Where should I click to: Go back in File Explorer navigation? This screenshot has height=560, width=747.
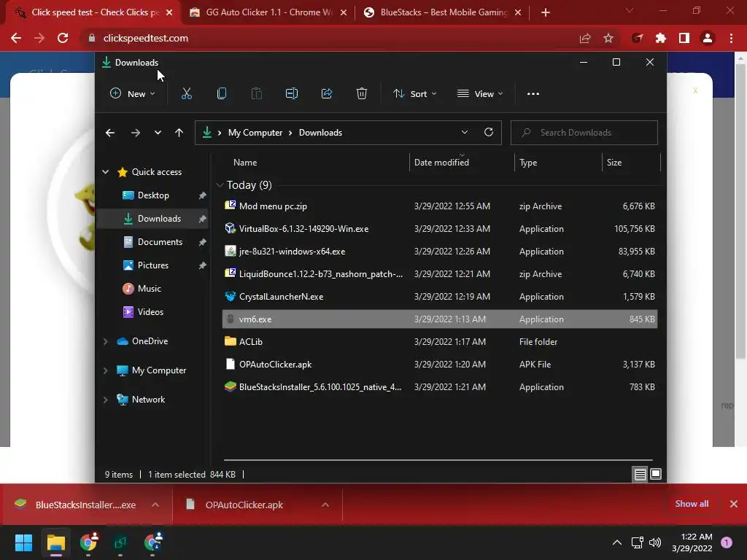[x=110, y=133]
